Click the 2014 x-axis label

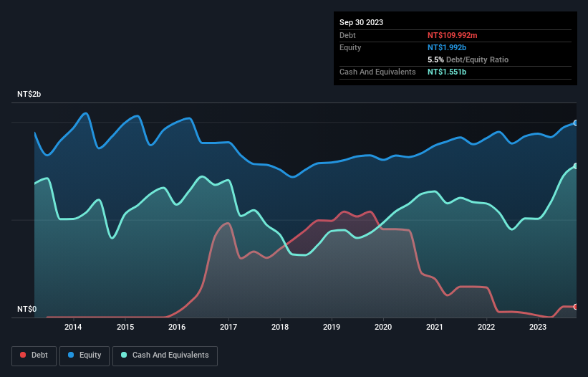(73, 327)
